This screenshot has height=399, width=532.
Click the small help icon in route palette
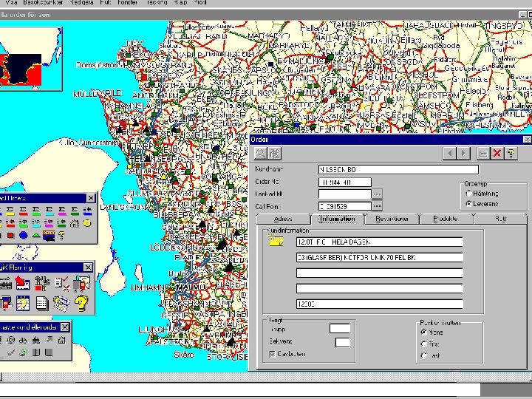(61, 235)
